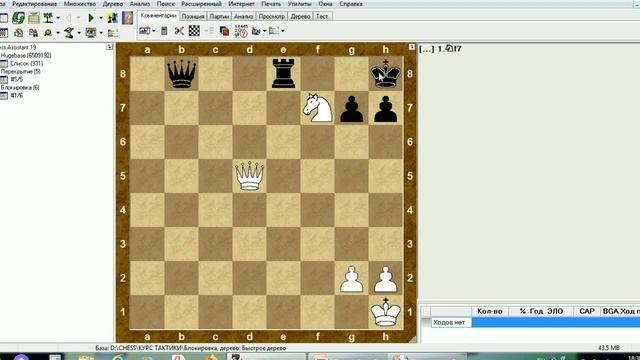640x360 pixels.
Task: Open the dropdown arrow beside the lamp figure icon
Action: coord(79,33)
